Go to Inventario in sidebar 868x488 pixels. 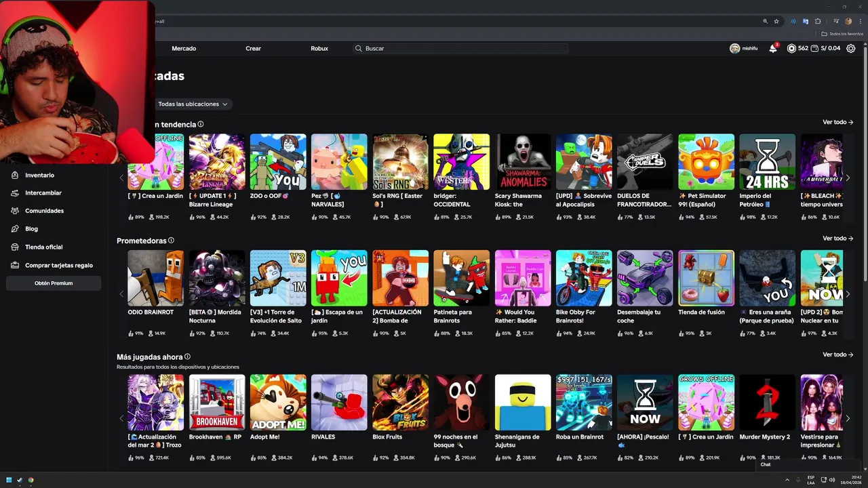click(x=40, y=175)
